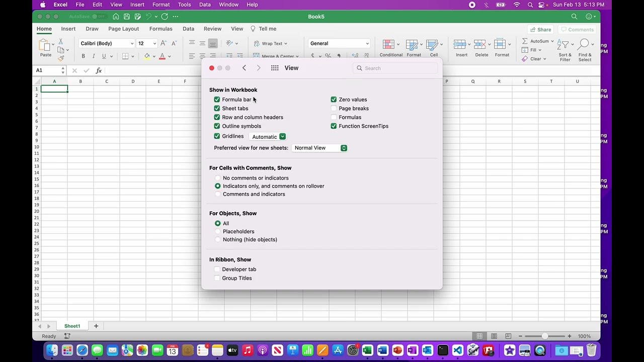The width and height of the screenshot is (644, 362).
Task: Select No comments or indicators option
Action: (218, 178)
